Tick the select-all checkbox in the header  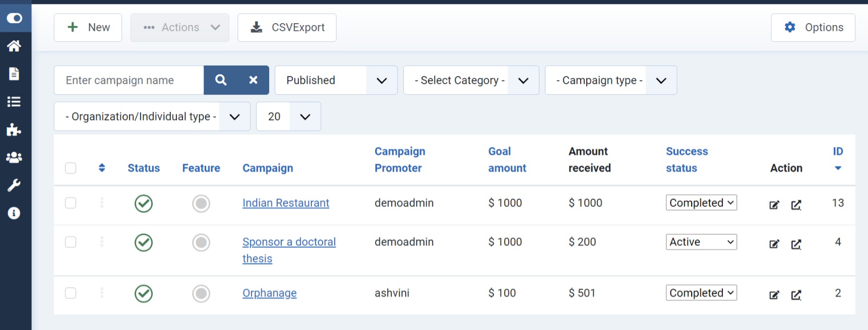point(71,168)
